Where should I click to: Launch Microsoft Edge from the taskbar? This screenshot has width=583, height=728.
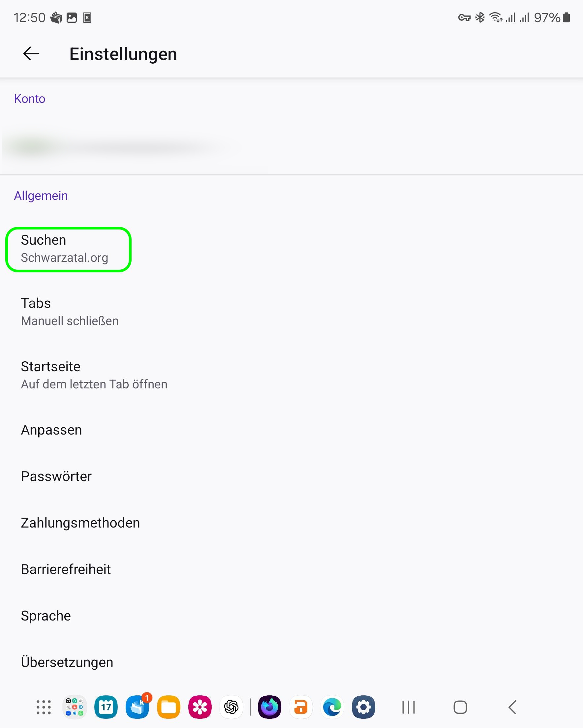[332, 707]
